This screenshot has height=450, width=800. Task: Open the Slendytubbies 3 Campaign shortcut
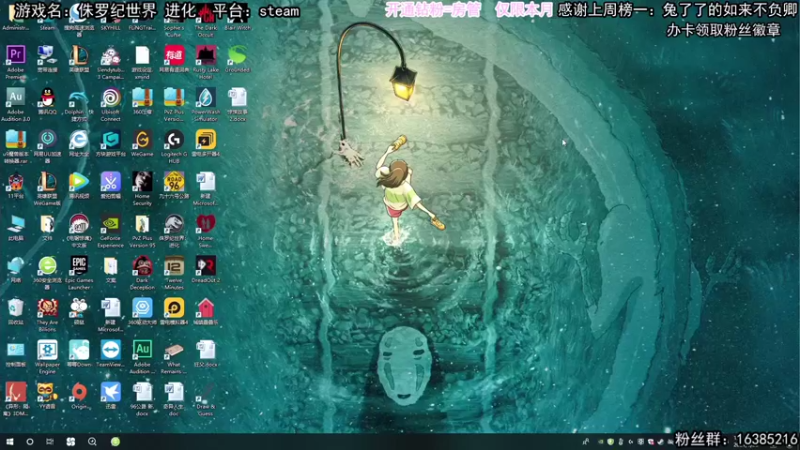(110, 55)
